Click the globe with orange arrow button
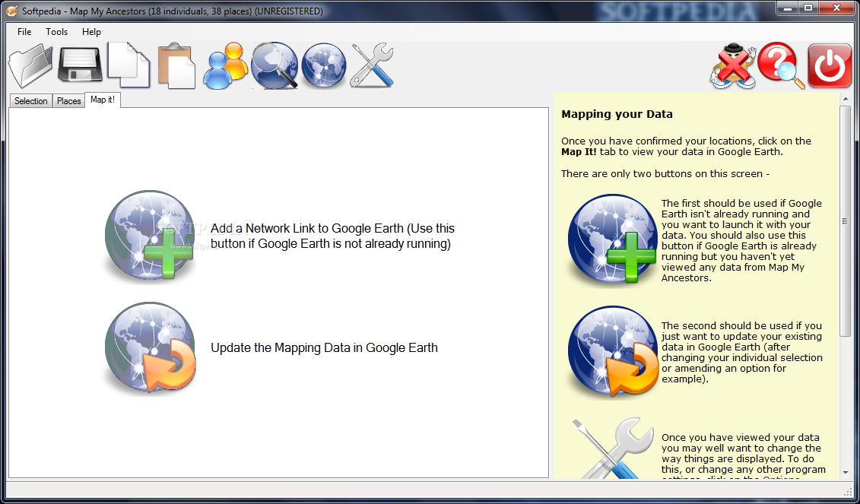Image resolution: width=860 pixels, height=504 pixels. [150, 347]
